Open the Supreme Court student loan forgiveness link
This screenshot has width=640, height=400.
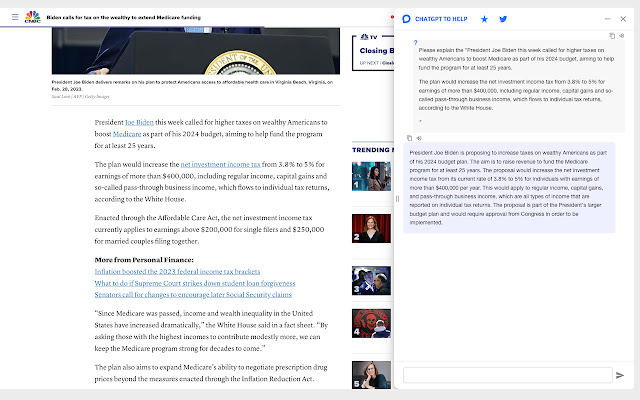pyautogui.click(x=195, y=283)
